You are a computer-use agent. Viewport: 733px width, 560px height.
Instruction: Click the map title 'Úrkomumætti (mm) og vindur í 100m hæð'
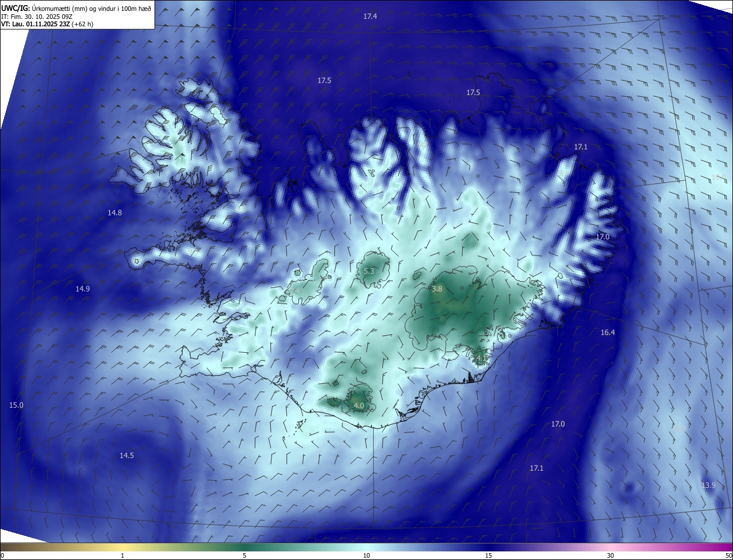[x=91, y=7]
